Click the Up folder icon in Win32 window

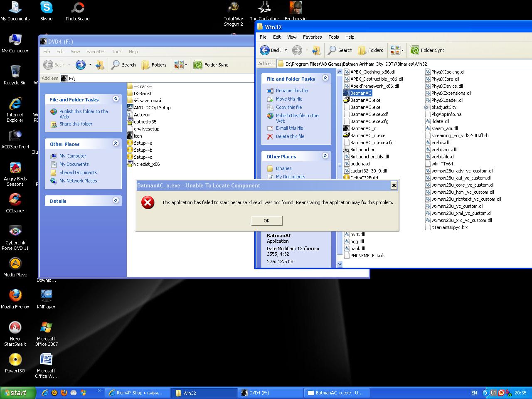coord(316,50)
